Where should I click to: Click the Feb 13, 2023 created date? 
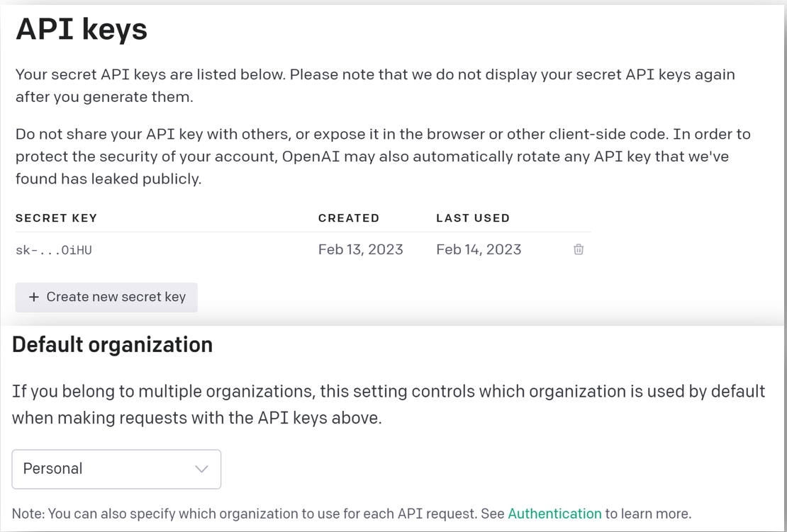pyautogui.click(x=361, y=249)
